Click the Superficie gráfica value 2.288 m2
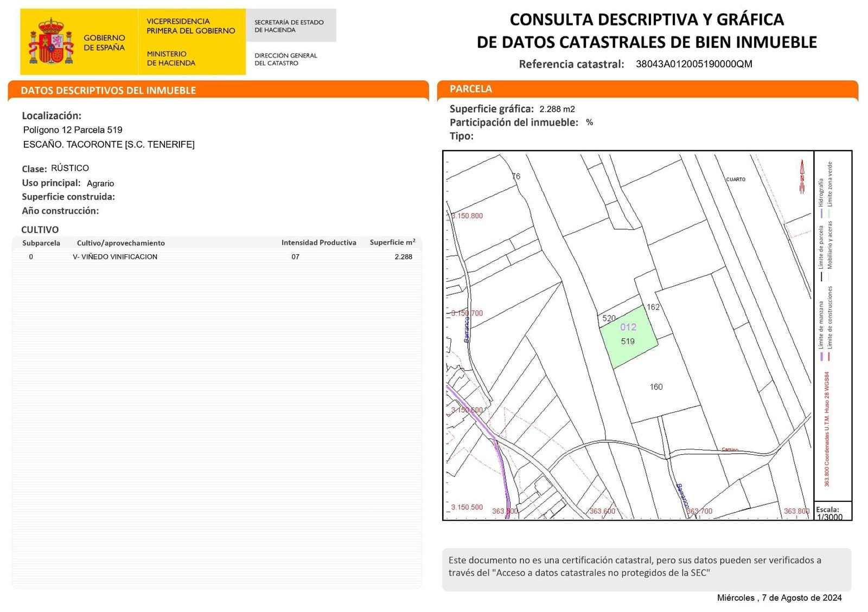Image resolution: width=868 pixels, height=612 pixels. pos(557,108)
